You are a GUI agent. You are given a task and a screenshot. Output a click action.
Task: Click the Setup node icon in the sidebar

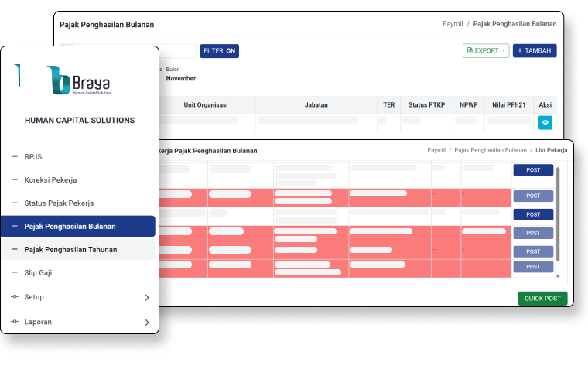tap(15, 297)
